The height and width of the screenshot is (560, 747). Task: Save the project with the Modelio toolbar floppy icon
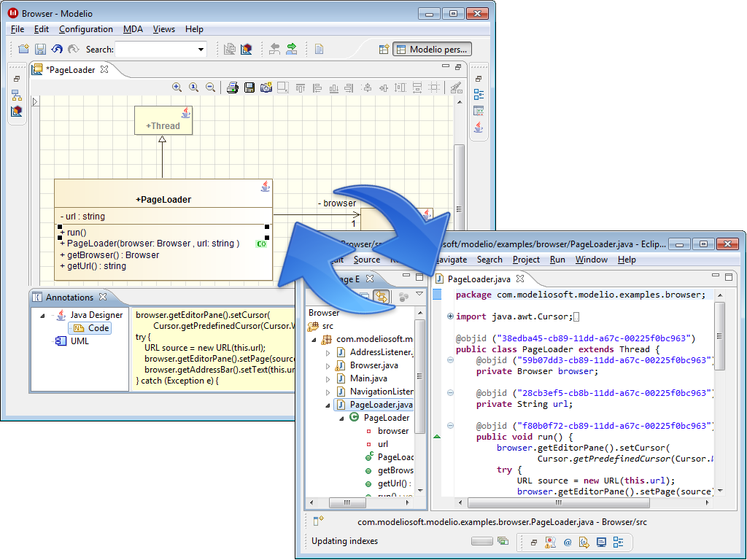tap(40, 49)
